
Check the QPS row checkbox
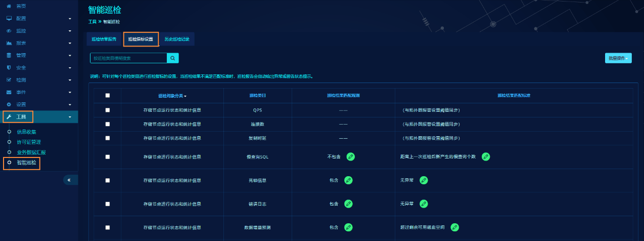tap(107, 110)
